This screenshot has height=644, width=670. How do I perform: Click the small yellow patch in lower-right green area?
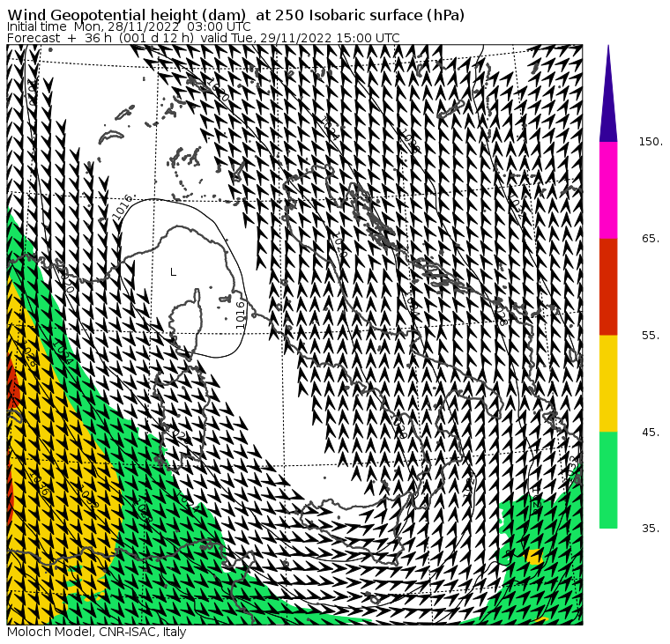coord(534,557)
